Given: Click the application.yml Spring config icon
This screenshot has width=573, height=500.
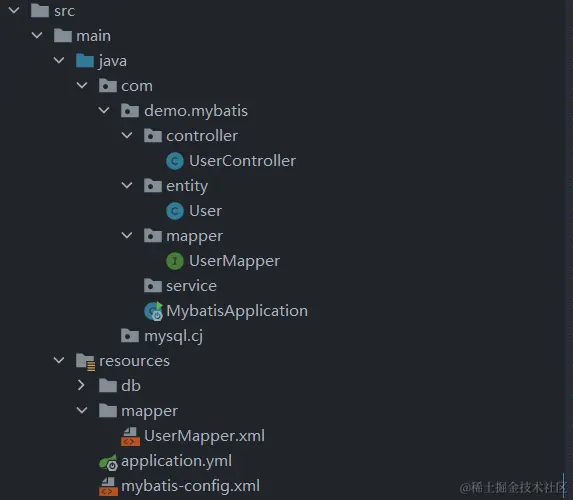Looking at the screenshot, I should click(109, 462).
